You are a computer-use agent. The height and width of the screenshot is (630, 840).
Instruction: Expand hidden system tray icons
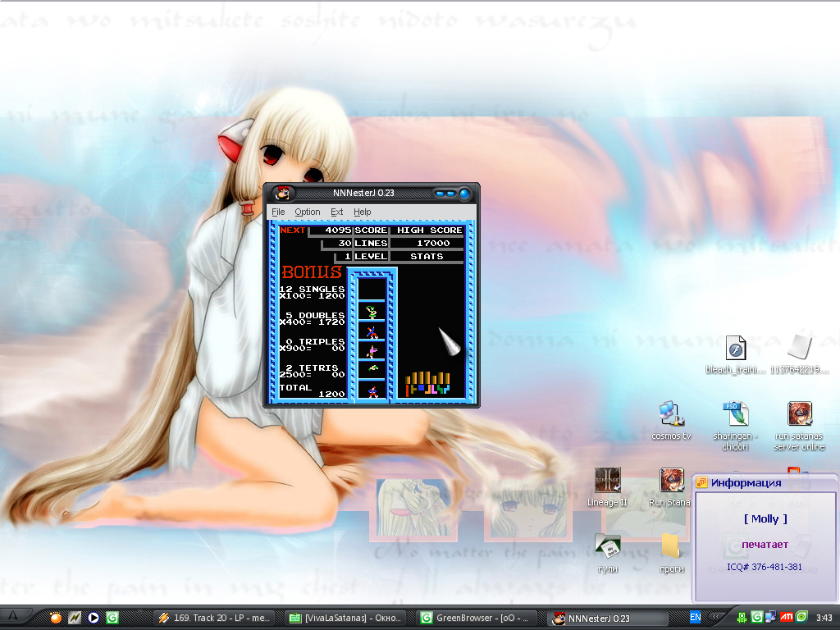[x=715, y=617]
